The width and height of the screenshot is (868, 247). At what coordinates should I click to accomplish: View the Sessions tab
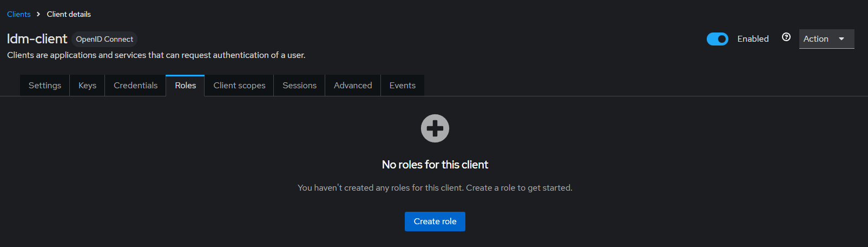pos(299,86)
